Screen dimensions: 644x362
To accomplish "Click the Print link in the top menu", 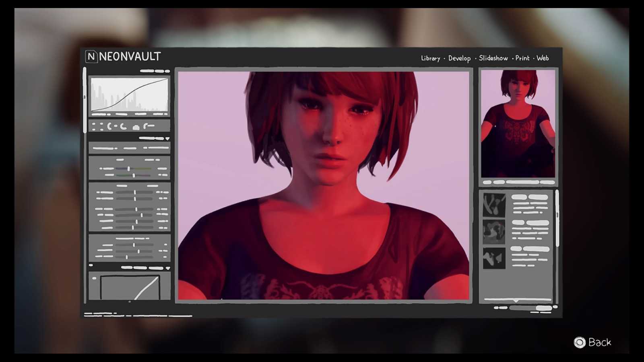I will (x=522, y=58).
